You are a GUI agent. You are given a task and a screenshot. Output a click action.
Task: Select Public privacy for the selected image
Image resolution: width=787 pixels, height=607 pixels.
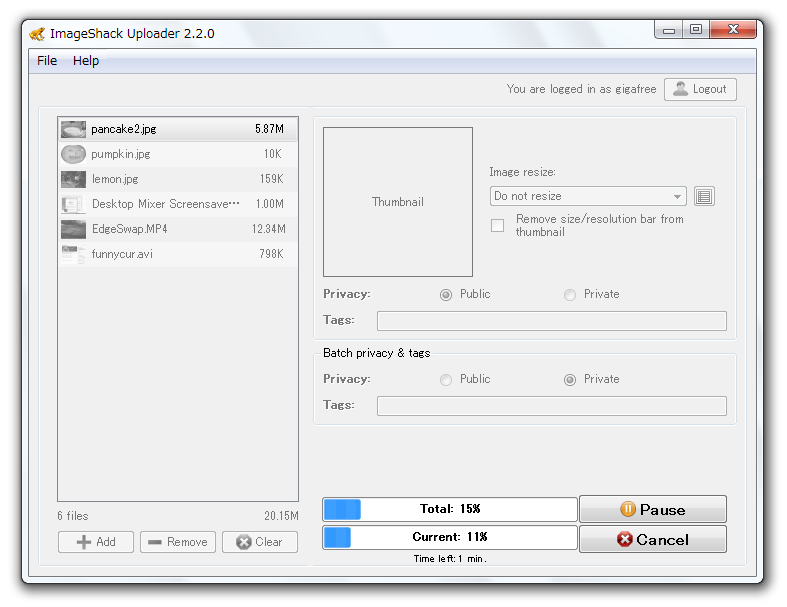(x=446, y=295)
